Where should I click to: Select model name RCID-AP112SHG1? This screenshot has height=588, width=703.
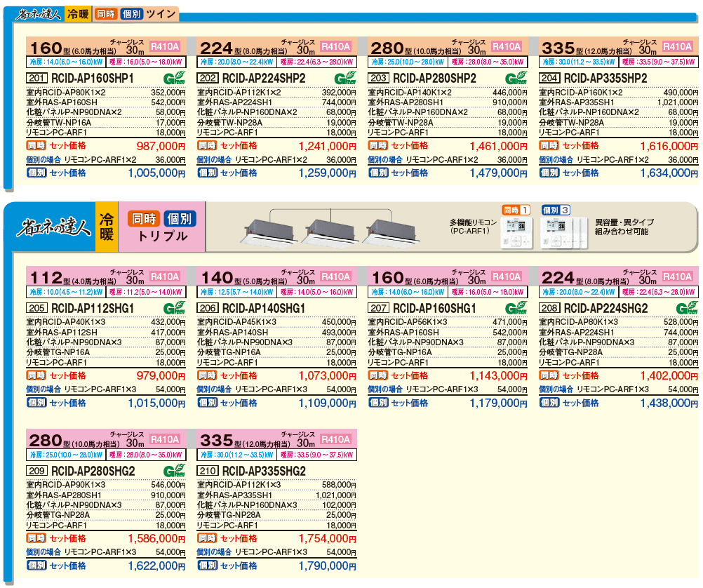(93, 308)
